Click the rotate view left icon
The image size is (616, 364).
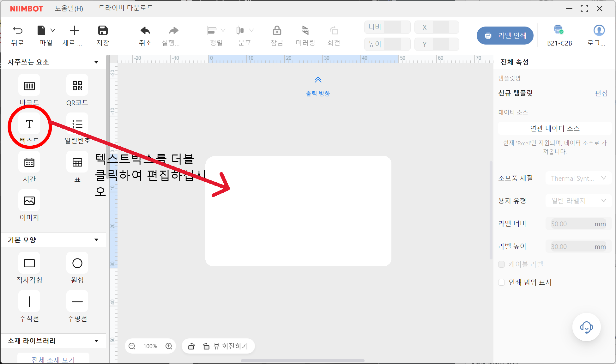click(191, 346)
